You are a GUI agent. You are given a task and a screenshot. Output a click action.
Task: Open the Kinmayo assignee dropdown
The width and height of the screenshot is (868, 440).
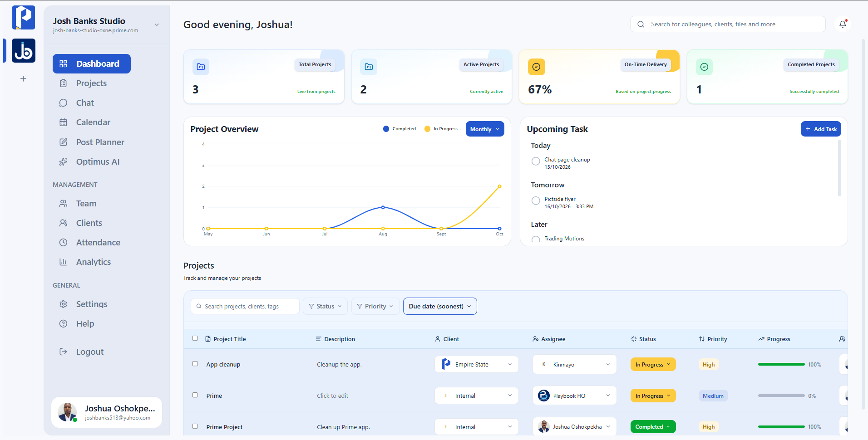[x=574, y=364]
